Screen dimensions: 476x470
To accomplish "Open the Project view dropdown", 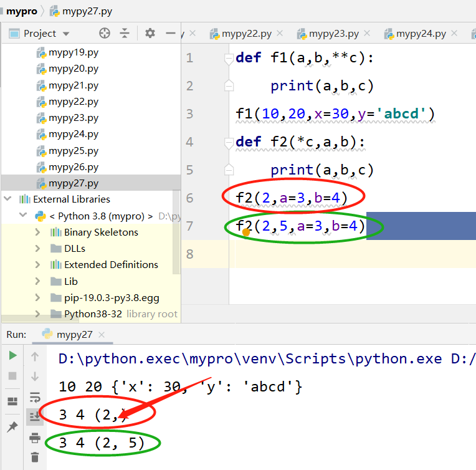I will click(66, 34).
